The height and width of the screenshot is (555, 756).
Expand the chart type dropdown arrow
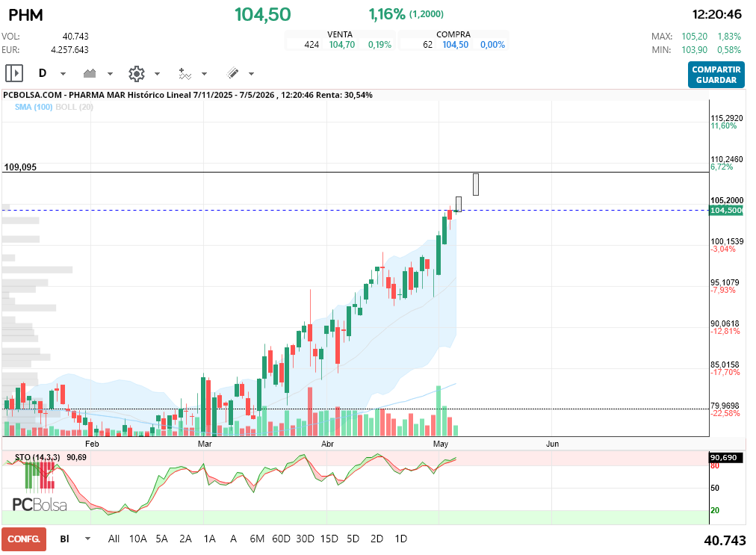[110, 74]
